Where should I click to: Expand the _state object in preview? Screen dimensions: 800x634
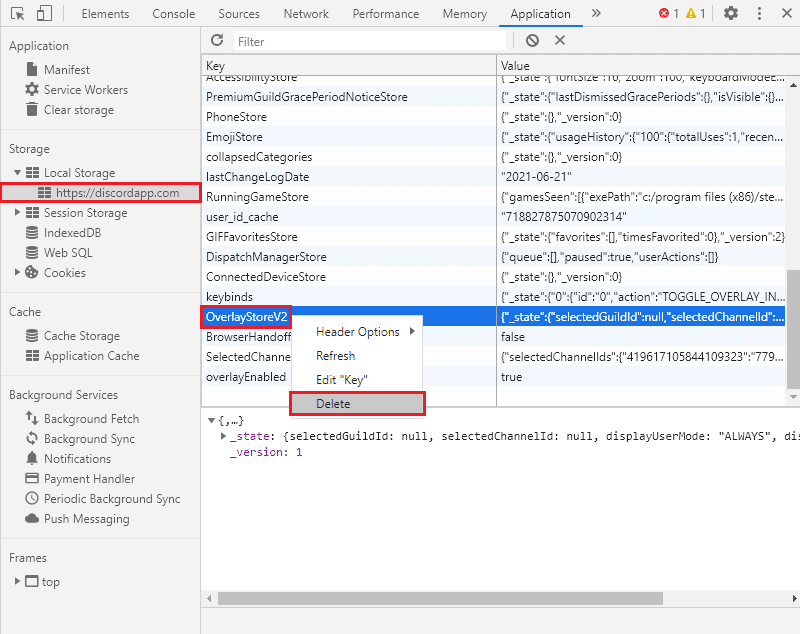pyautogui.click(x=222, y=437)
